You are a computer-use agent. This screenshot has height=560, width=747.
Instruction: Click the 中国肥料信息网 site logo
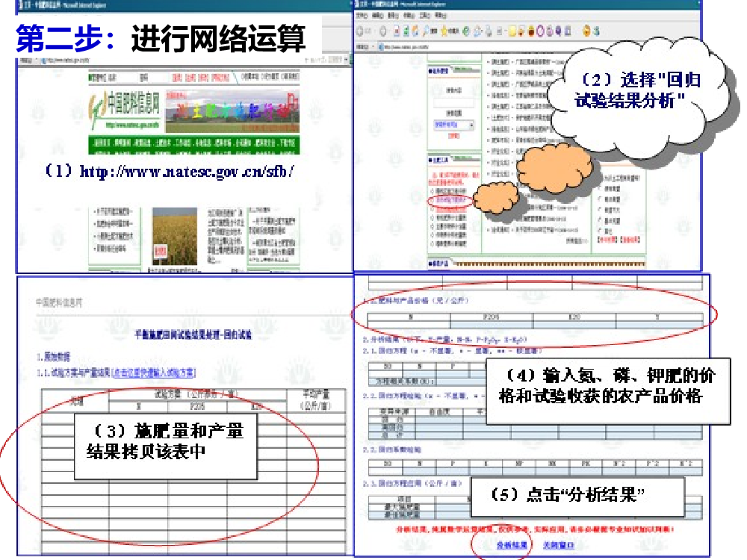pyautogui.click(x=125, y=111)
